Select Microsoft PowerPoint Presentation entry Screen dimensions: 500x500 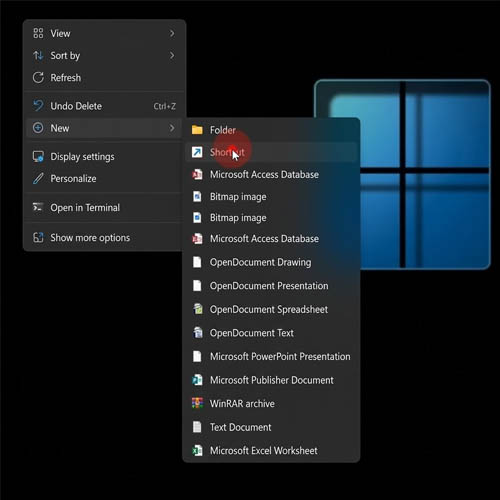tap(271, 356)
